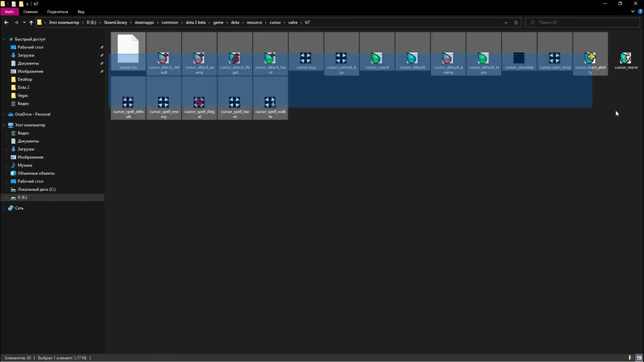
Task: Expand OneDrive - Personal node
Action: [x=4, y=114]
